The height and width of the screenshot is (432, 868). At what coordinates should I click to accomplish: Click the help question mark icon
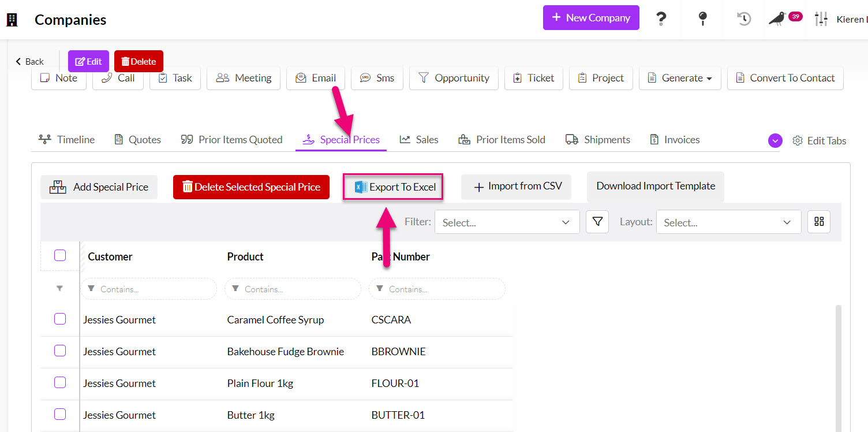point(661,19)
